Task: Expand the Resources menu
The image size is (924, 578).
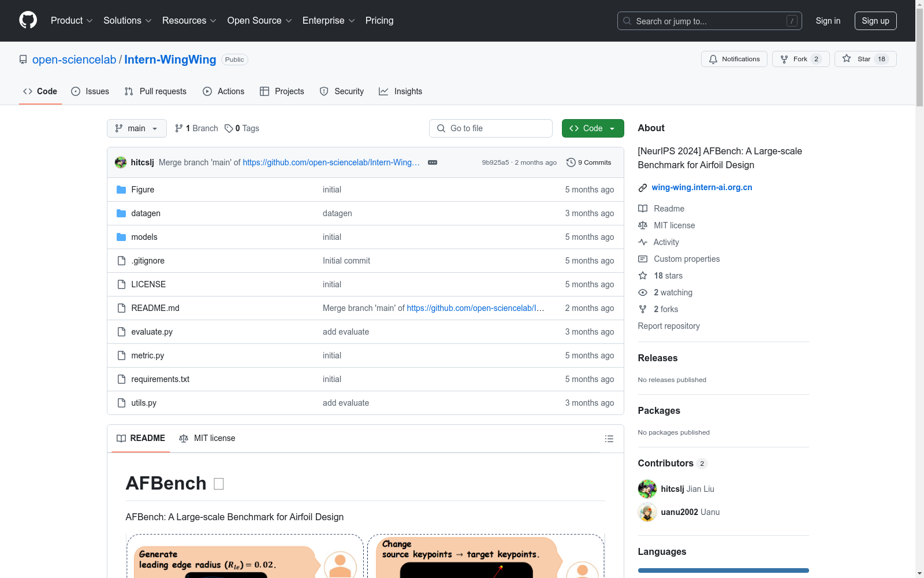Action: [x=189, y=20]
